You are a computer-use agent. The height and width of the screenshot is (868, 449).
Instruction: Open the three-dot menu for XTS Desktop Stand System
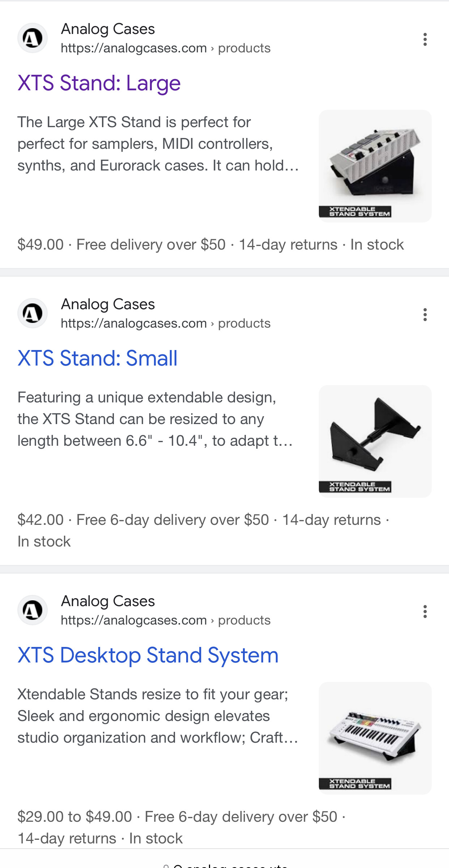(425, 612)
